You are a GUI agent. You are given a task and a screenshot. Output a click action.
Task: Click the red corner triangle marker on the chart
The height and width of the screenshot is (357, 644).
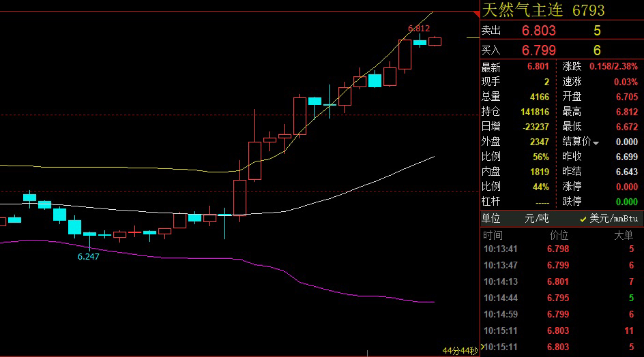coord(476,14)
